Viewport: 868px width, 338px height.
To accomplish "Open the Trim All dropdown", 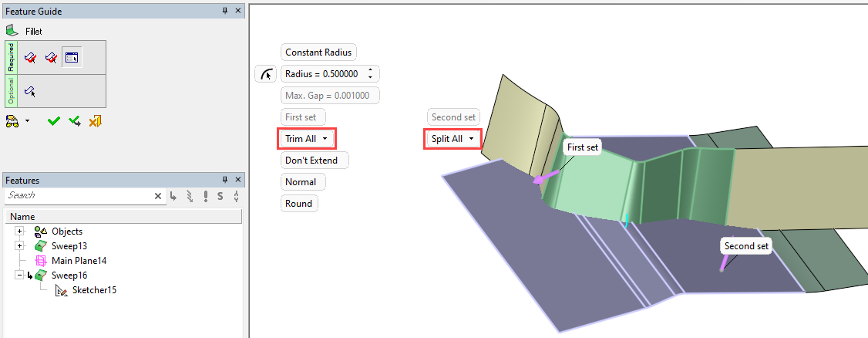I will [307, 139].
